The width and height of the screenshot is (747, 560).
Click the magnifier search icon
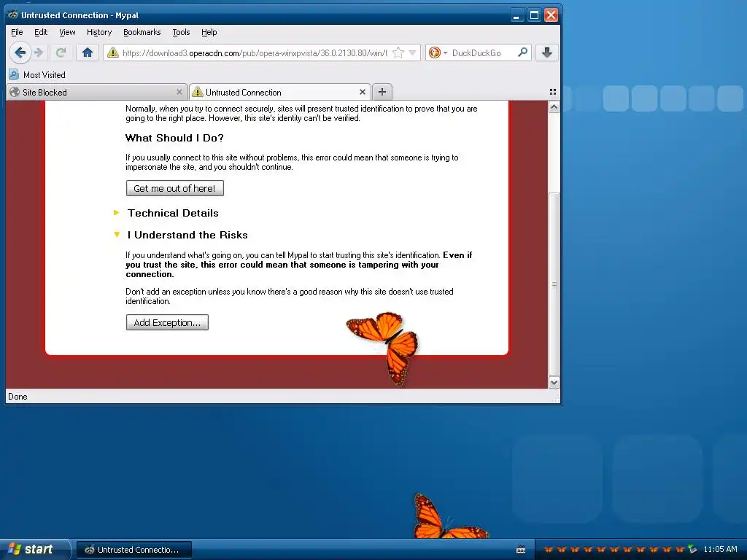522,52
